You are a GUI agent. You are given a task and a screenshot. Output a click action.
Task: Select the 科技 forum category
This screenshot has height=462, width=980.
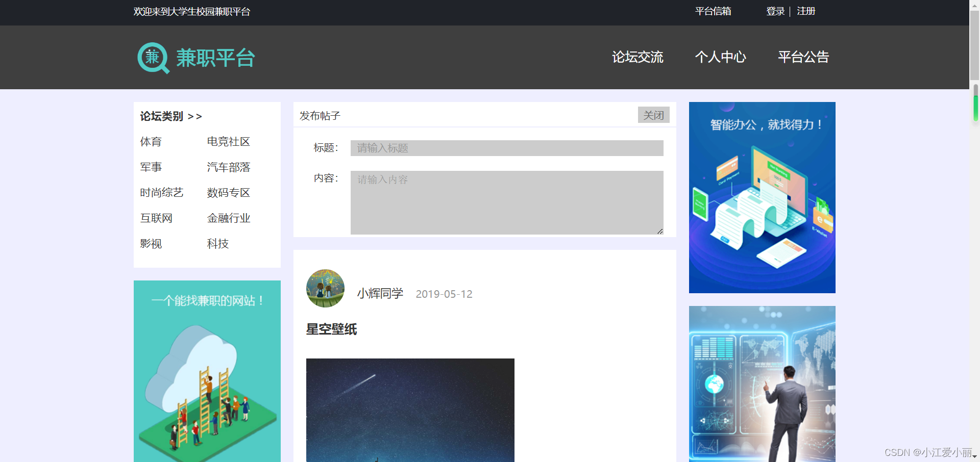(218, 244)
